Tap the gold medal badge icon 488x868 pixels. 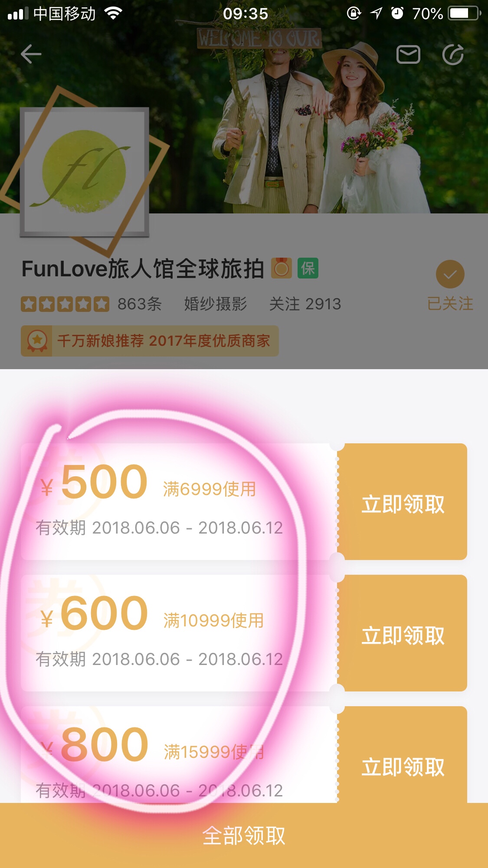pyautogui.click(x=282, y=268)
